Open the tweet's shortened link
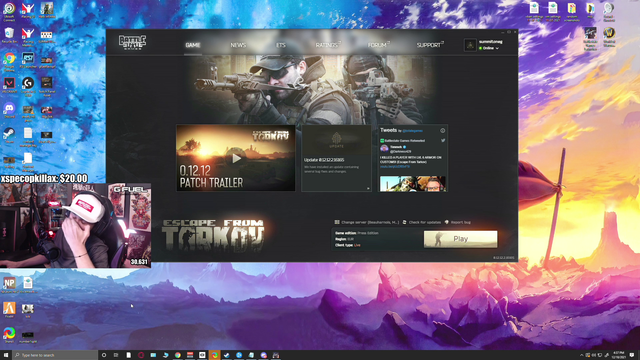This screenshot has height=360, width=640. point(395,167)
